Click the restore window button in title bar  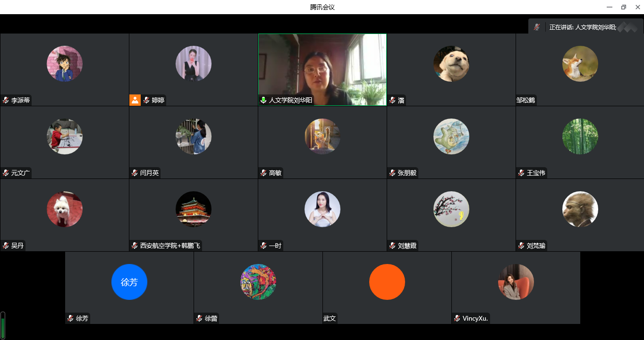pos(623,7)
